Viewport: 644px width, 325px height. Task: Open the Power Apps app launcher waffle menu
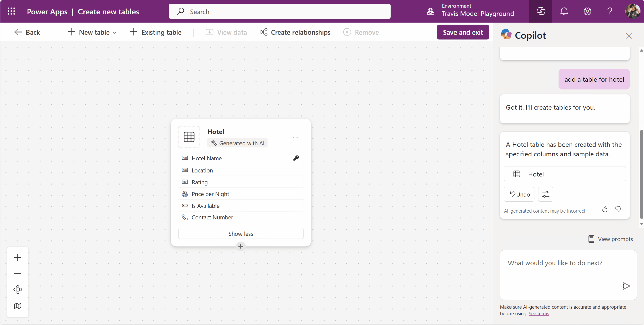pyautogui.click(x=11, y=11)
